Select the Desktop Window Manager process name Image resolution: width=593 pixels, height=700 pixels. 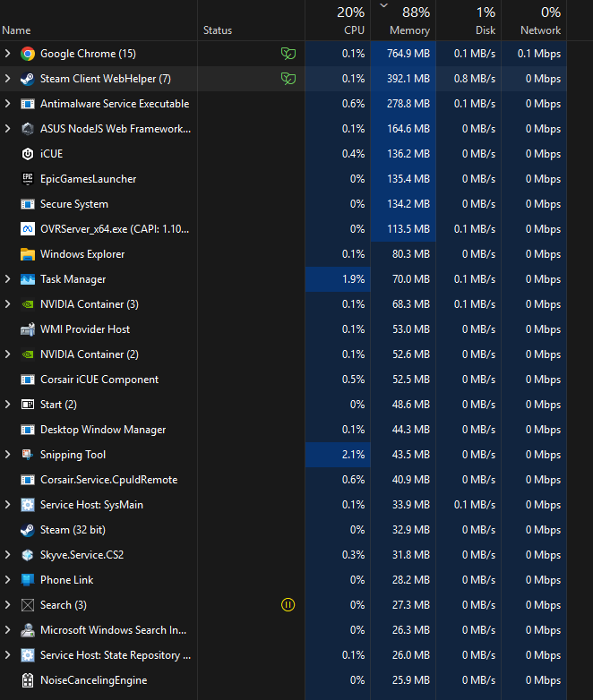[x=103, y=430]
